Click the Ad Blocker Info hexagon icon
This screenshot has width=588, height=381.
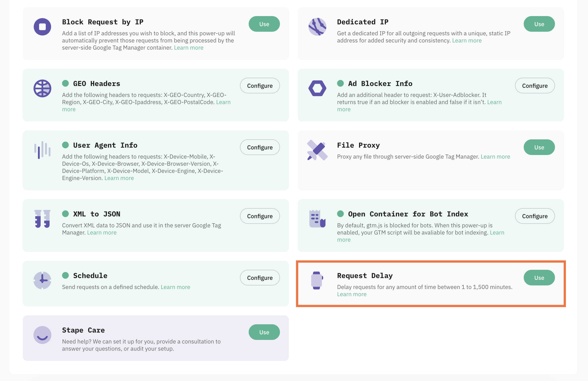click(317, 88)
